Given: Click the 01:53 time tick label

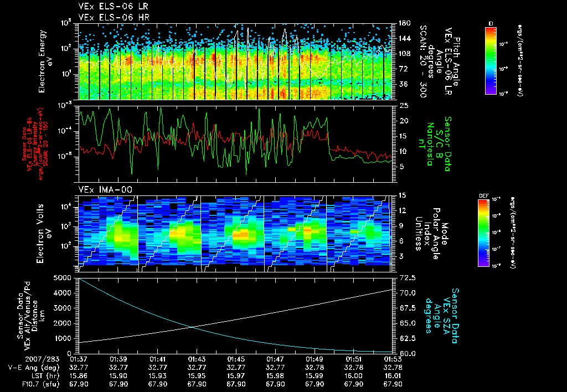Looking at the screenshot, I should pyautogui.click(x=393, y=359).
